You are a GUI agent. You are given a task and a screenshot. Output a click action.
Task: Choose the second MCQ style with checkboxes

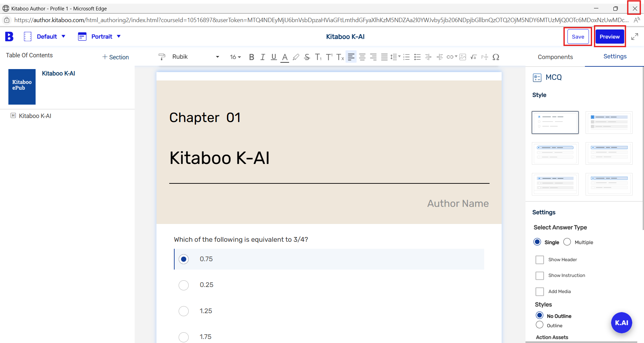(609, 122)
